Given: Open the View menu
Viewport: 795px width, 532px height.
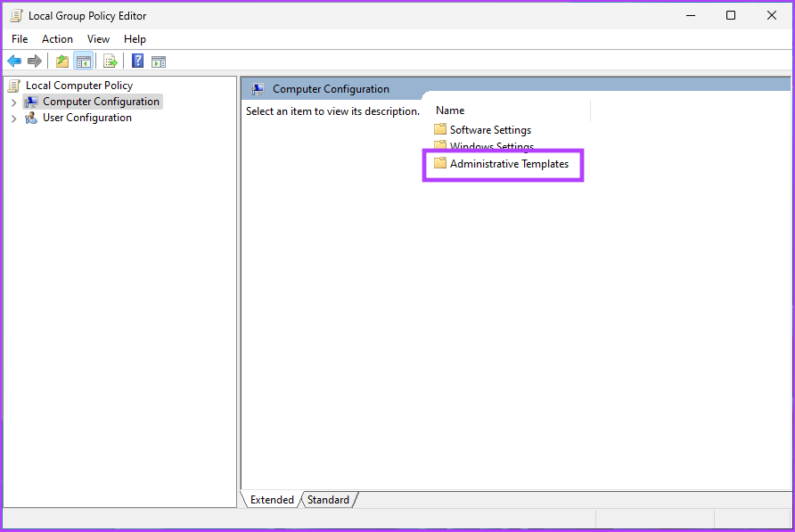Looking at the screenshot, I should point(98,39).
